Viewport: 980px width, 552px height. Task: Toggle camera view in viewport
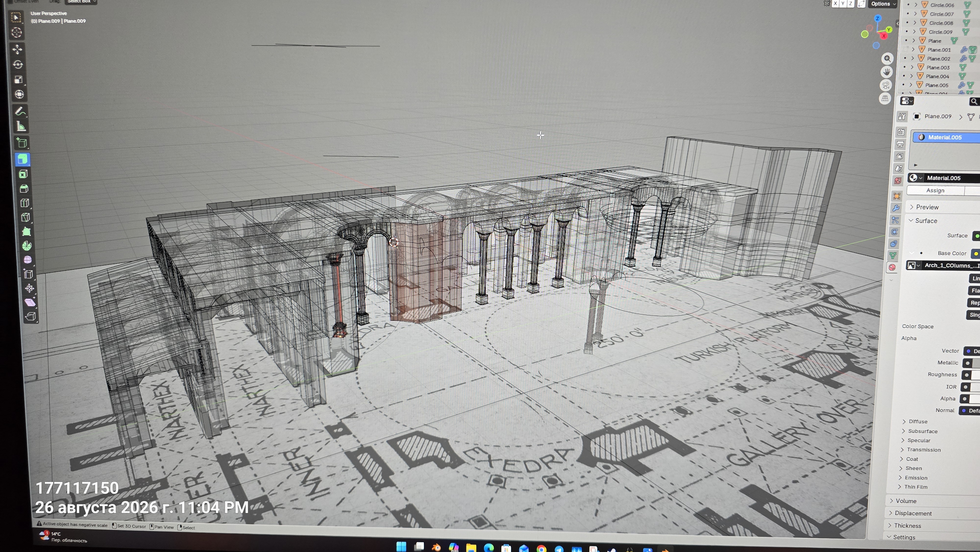[x=886, y=85]
